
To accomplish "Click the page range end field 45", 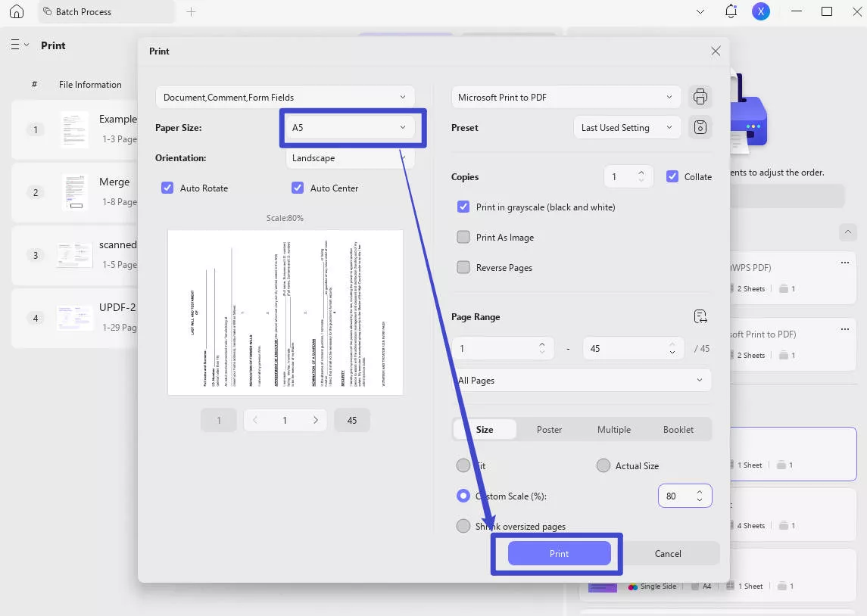I will click(x=633, y=349).
